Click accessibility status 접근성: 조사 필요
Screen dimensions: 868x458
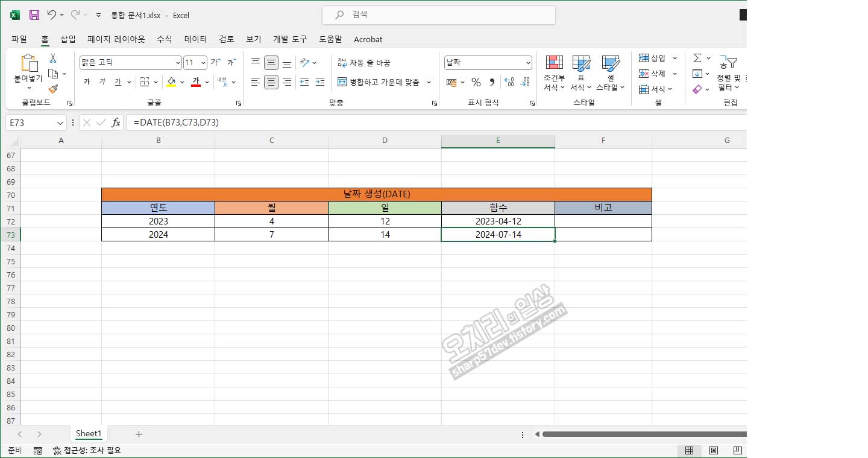(87, 450)
